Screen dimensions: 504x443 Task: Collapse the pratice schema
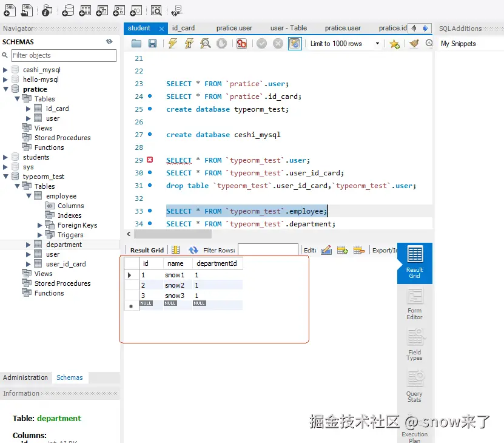coord(5,89)
